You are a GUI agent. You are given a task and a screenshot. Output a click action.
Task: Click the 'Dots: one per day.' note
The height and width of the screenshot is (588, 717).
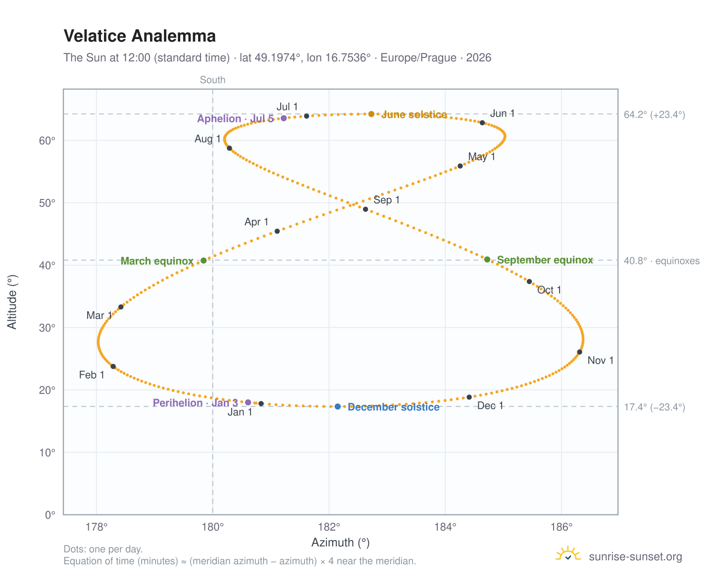[103, 549]
